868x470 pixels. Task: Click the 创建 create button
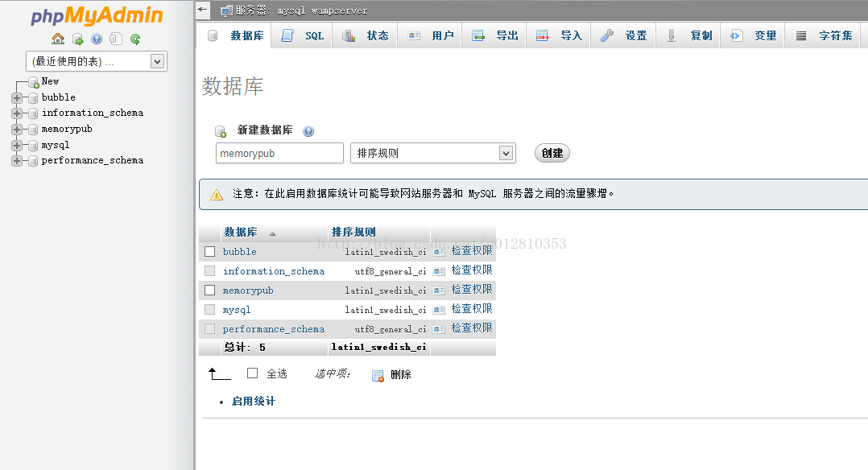coord(552,152)
